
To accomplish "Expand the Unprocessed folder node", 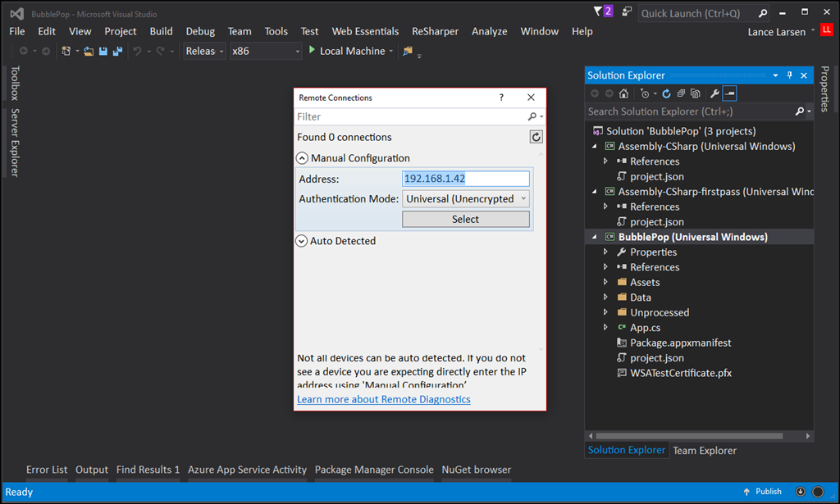I will pyautogui.click(x=605, y=312).
